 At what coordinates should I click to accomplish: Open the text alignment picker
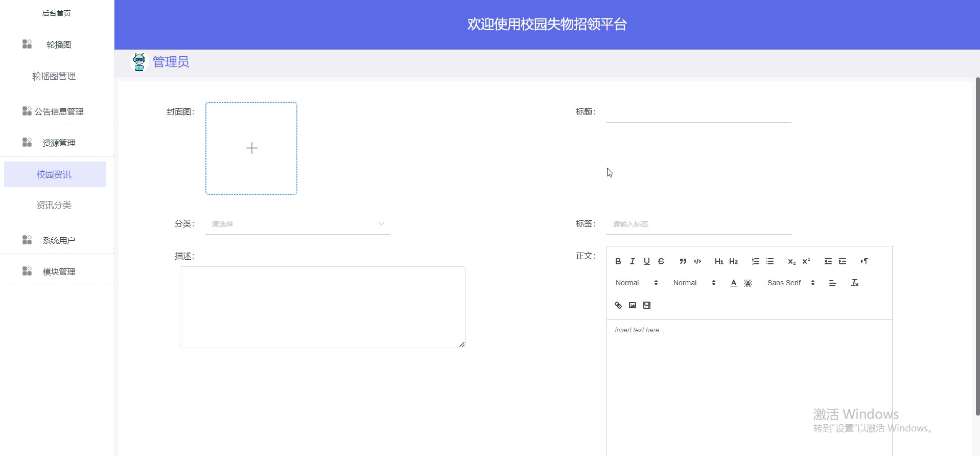pyautogui.click(x=832, y=283)
